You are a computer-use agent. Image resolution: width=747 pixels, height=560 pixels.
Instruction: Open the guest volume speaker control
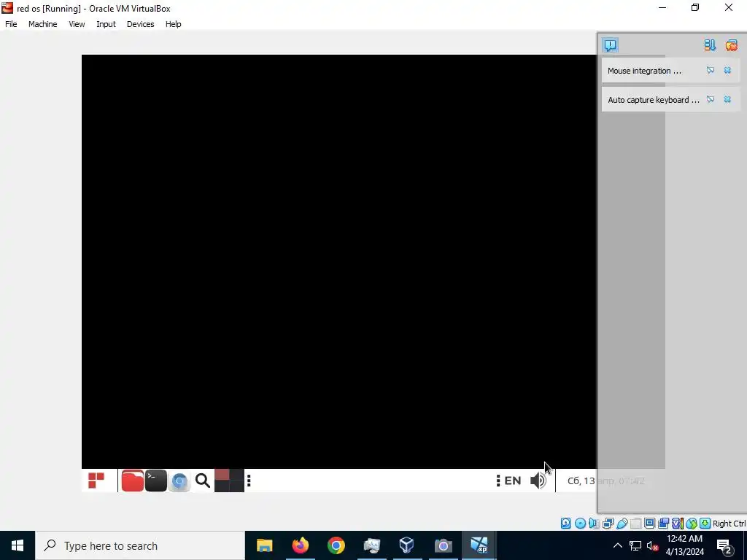(538, 481)
